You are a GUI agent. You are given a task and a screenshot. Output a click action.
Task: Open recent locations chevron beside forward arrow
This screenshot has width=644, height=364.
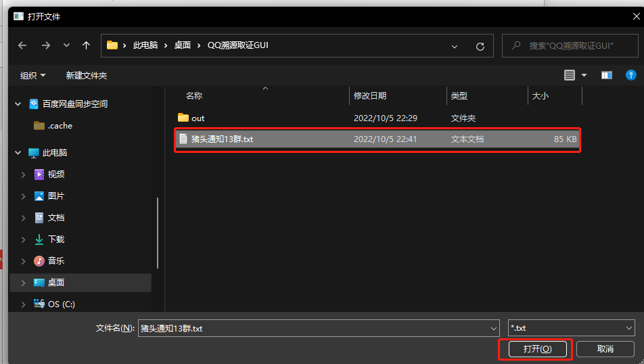pos(66,45)
